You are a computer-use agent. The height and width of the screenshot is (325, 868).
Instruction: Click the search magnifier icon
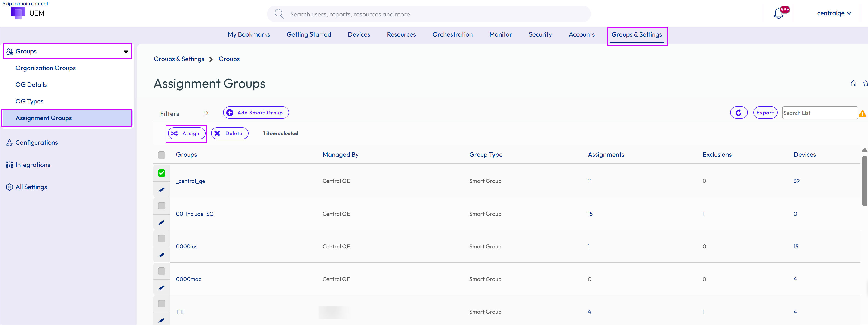pyautogui.click(x=279, y=14)
